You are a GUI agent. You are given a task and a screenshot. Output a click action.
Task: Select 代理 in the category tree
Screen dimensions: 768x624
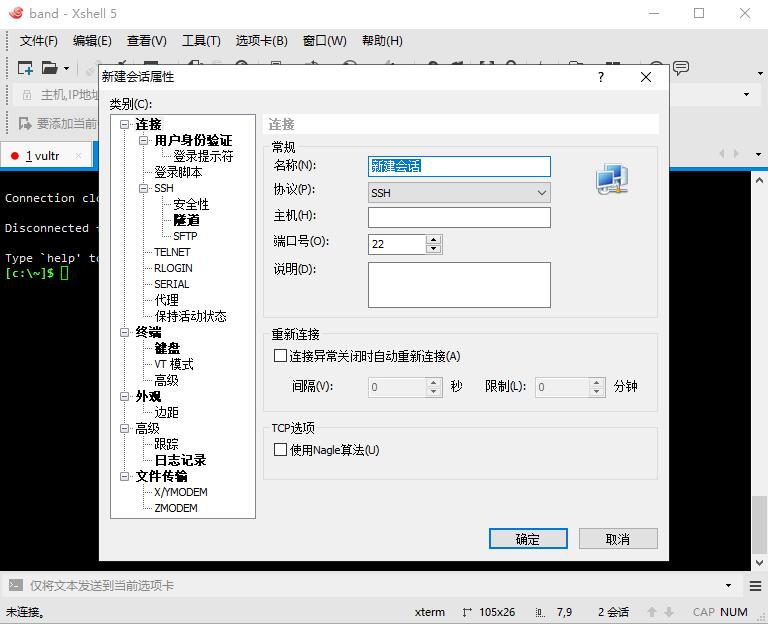coord(167,300)
